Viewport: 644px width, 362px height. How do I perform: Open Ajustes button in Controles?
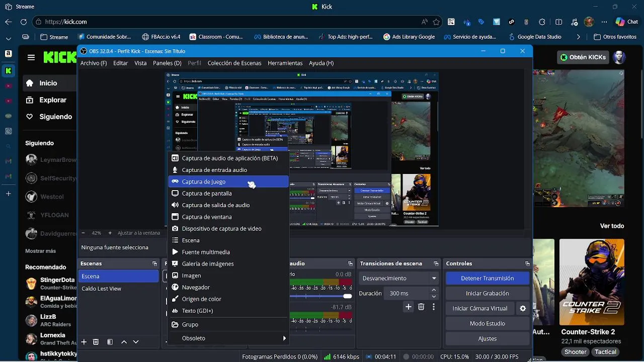tap(487, 338)
